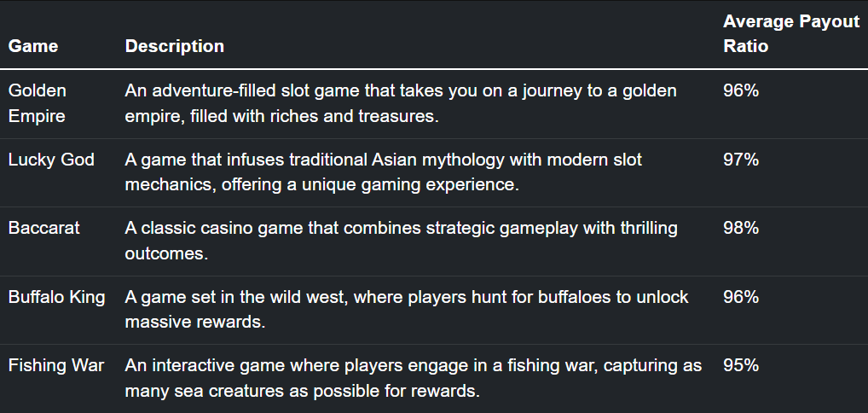This screenshot has height=413, width=868.
Task: Click Buffalo King's 96% payout value
Action: tap(741, 297)
